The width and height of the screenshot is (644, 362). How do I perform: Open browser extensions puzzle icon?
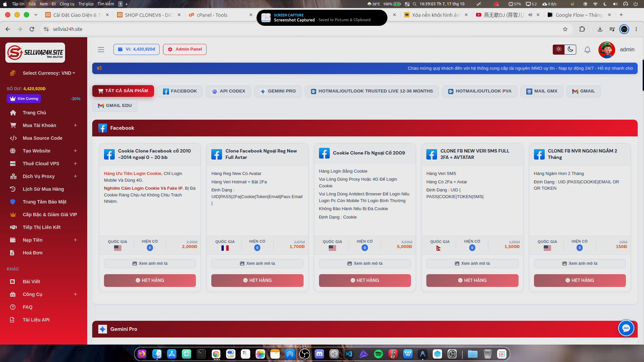582,29
